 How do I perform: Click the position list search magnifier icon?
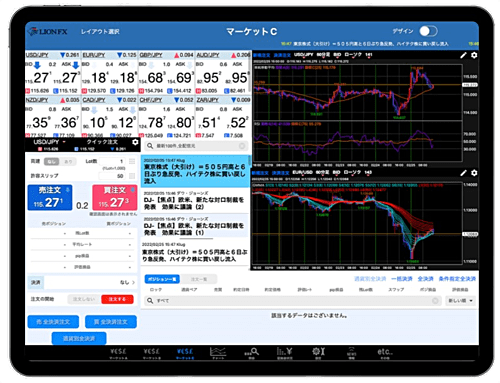[150, 301]
